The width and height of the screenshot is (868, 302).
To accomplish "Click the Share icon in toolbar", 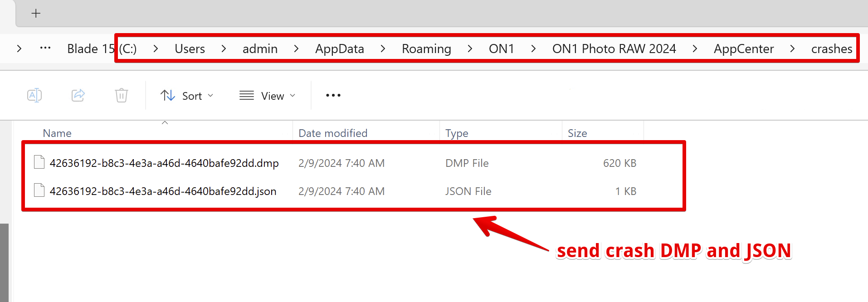I will [x=78, y=95].
